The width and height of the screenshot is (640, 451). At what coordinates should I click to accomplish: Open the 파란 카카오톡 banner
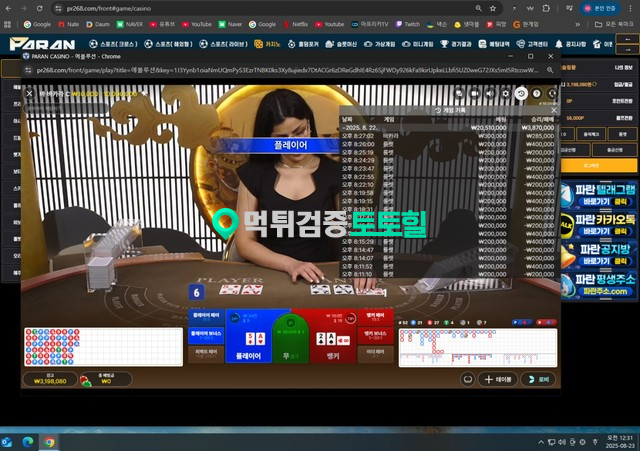coord(599,225)
